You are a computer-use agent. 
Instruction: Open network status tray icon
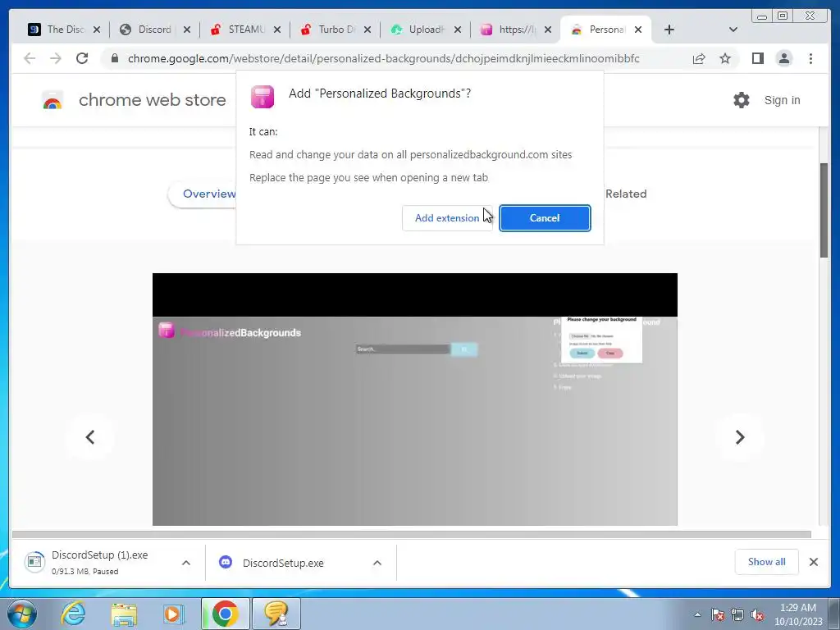(737, 614)
